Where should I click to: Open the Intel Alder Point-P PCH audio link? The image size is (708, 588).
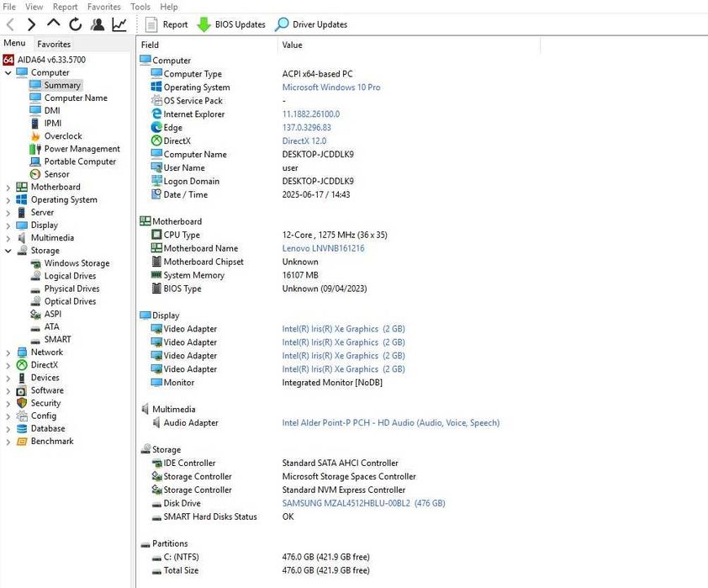(390, 423)
